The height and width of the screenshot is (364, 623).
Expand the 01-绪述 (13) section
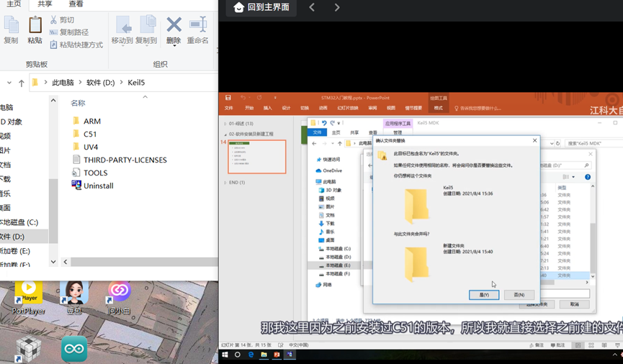coord(225,124)
